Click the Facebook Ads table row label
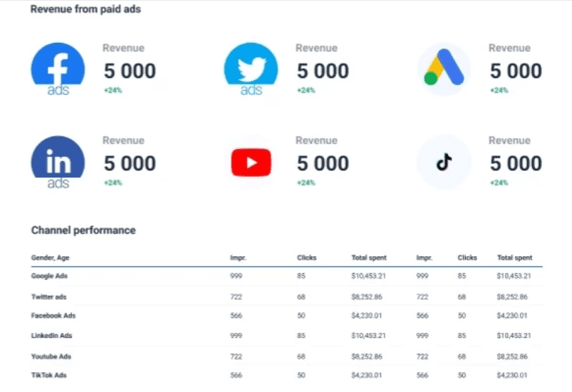This screenshot has height=392, width=572. [x=53, y=316]
